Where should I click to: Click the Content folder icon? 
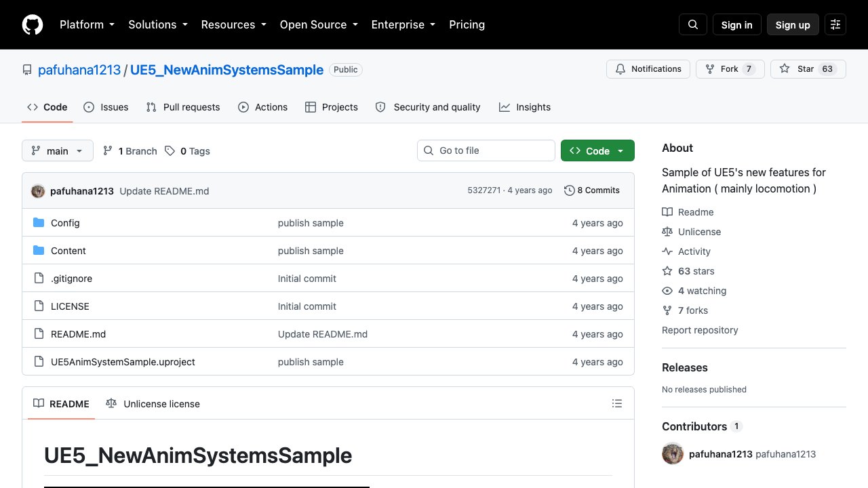tap(39, 251)
